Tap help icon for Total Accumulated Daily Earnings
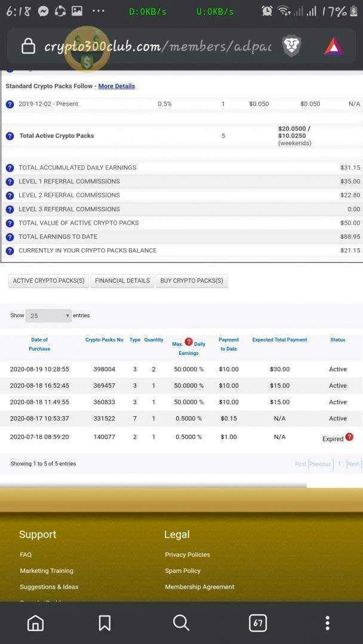 coord(10,168)
